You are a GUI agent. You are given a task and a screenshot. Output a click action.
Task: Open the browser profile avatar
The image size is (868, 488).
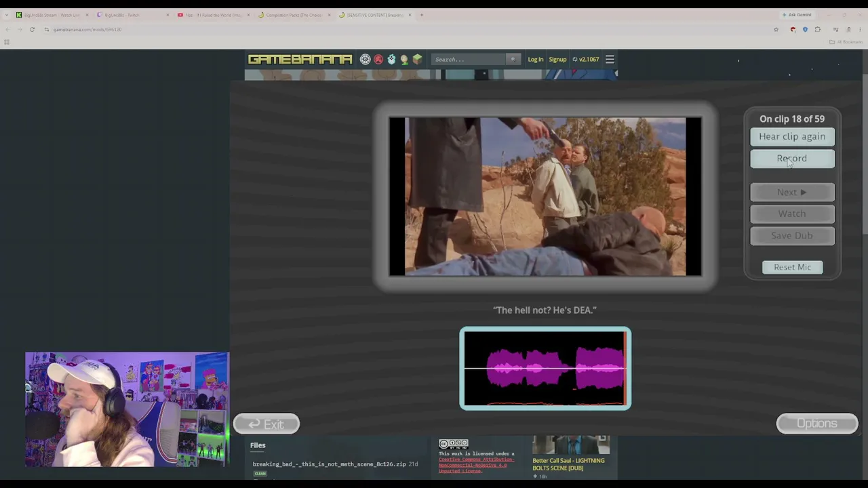point(848,29)
